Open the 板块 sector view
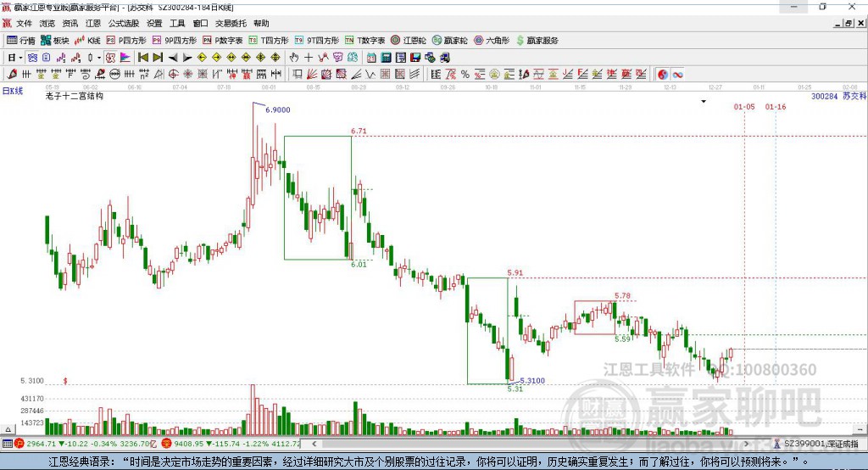Image resolution: width=868 pixels, height=470 pixels. pos(55,41)
